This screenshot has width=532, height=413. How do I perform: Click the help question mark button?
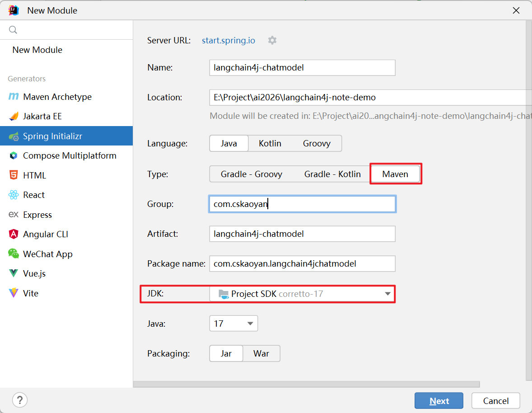pyautogui.click(x=20, y=400)
